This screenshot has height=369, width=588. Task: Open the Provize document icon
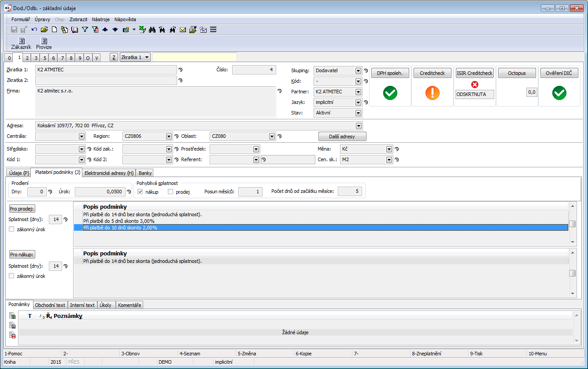[44, 41]
